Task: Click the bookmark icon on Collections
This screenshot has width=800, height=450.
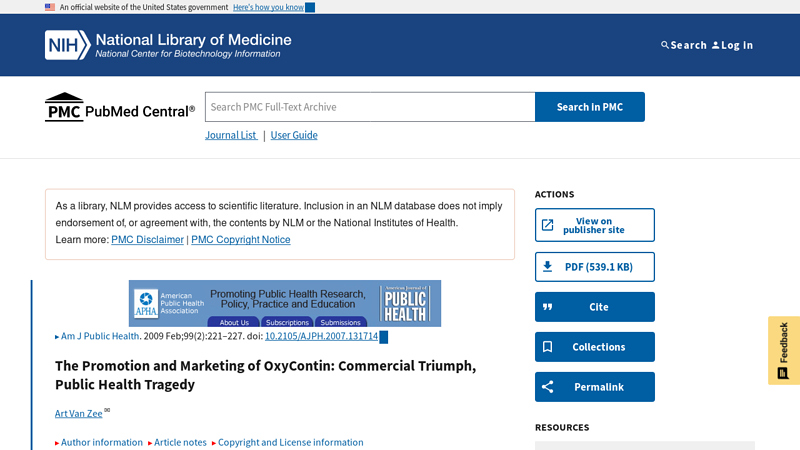Action: (x=547, y=347)
